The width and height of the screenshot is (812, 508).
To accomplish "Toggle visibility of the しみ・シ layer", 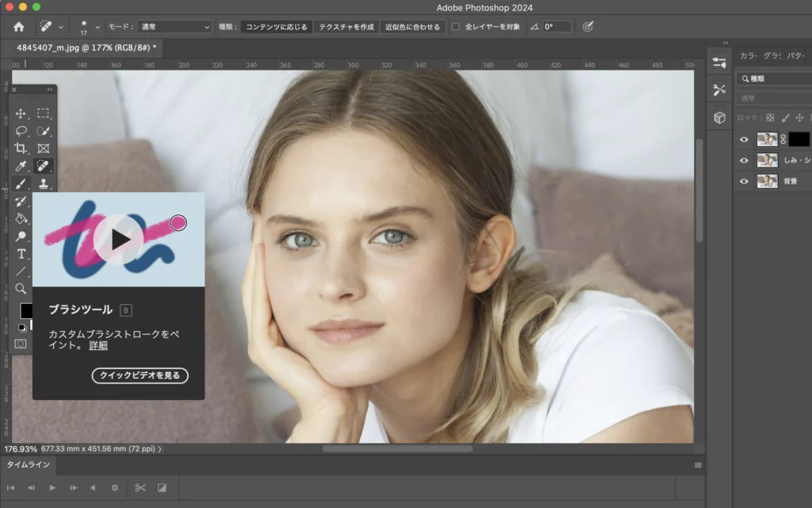I will tap(744, 160).
